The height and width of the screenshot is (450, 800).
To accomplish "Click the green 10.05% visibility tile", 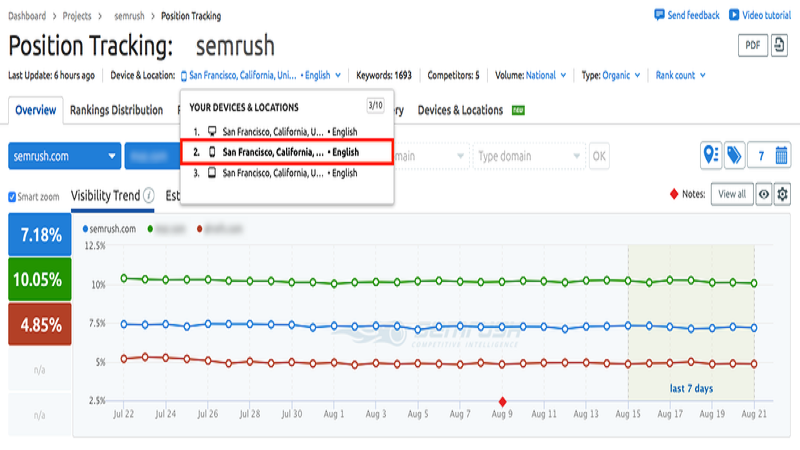I will pyautogui.click(x=40, y=279).
